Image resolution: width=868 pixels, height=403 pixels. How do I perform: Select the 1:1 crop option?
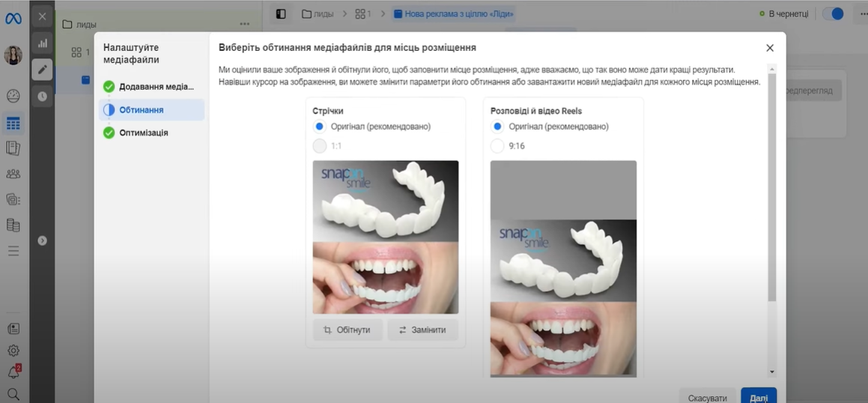(x=319, y=146)
